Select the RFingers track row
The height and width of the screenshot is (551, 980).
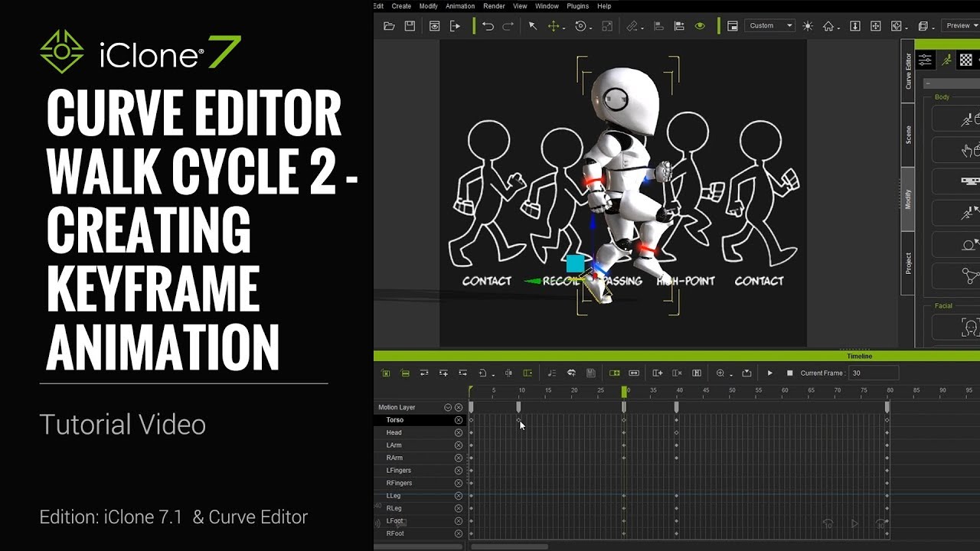click(420, 483)
